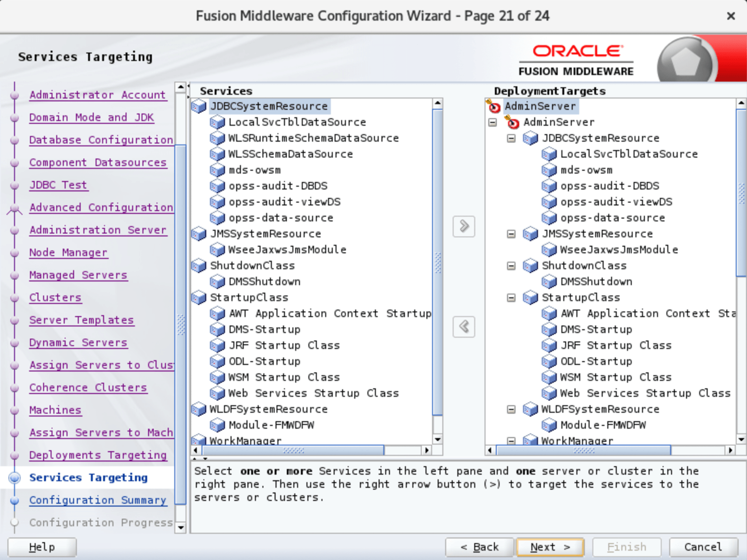Click the WLSSchemaDataSource icon in Services pane
This screenshot has height=560, width=747.
coord(217,154)
